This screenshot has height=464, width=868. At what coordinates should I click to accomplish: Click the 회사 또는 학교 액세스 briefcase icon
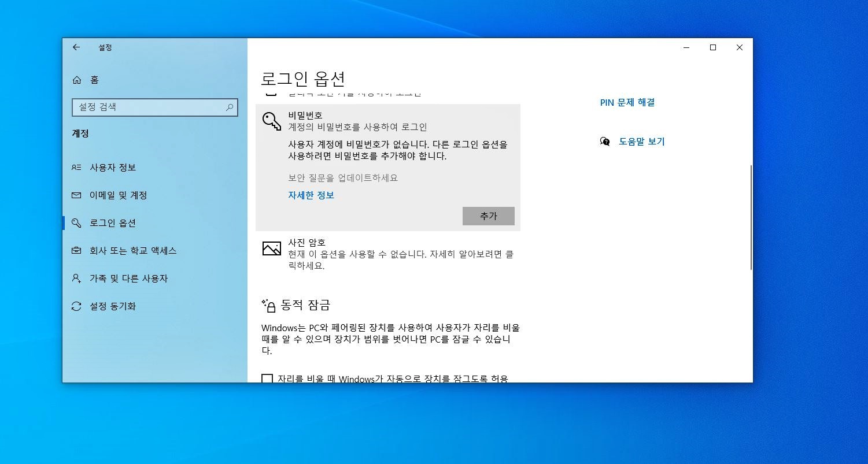(76, 251)
